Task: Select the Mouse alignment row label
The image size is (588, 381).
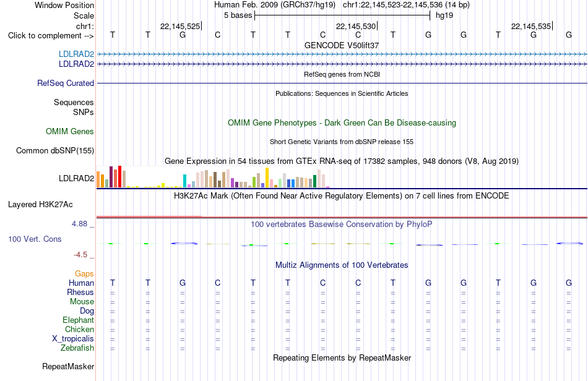Action: pyautogui.click(x=82, y=302)
